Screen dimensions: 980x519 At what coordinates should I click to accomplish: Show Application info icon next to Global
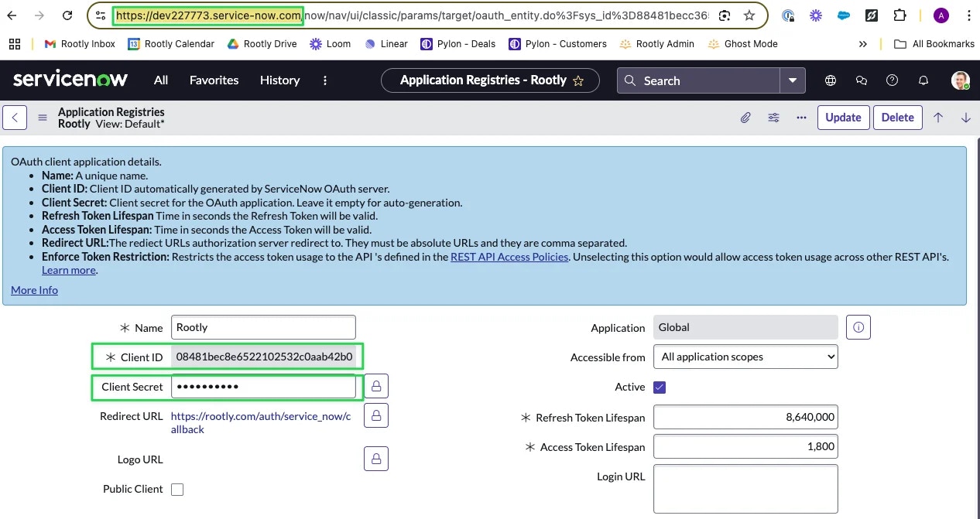pos(858,327)
